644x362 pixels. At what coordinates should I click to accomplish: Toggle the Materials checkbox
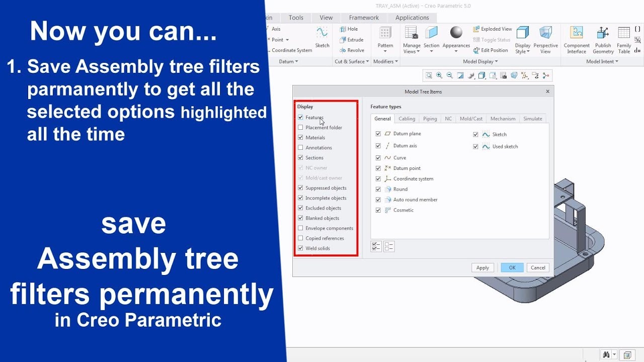point(300,138)
